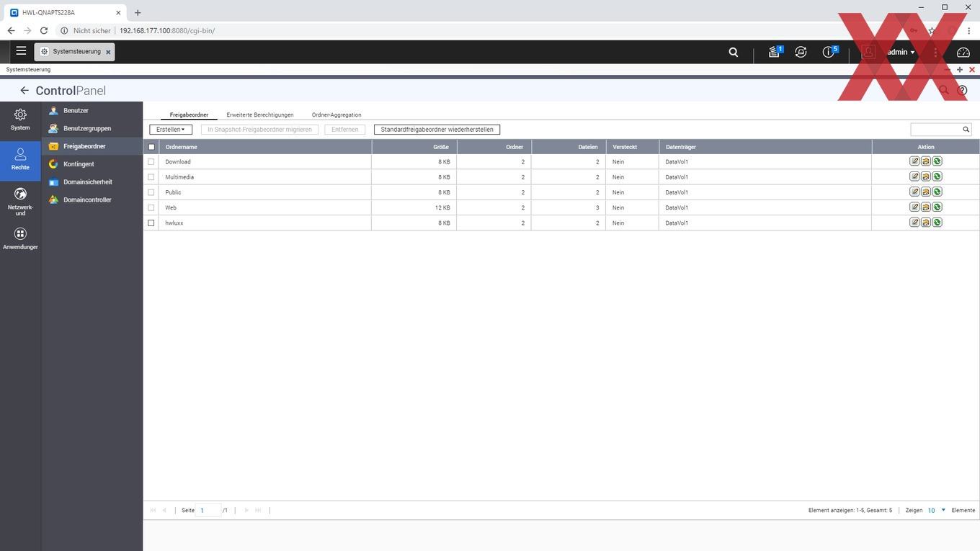Viewport: 980px width, 551px height.
Task: Open the admin user dropdown
Action: 901,52
